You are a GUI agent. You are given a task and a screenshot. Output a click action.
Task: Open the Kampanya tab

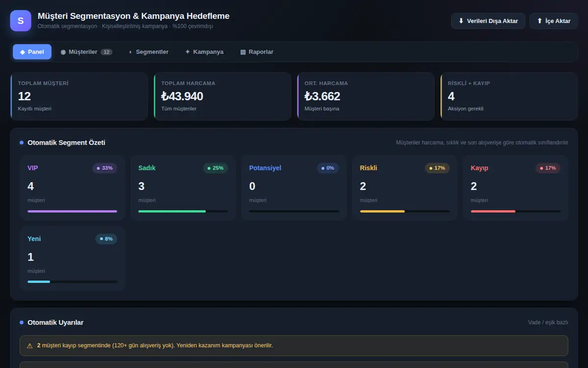(204, 52)
